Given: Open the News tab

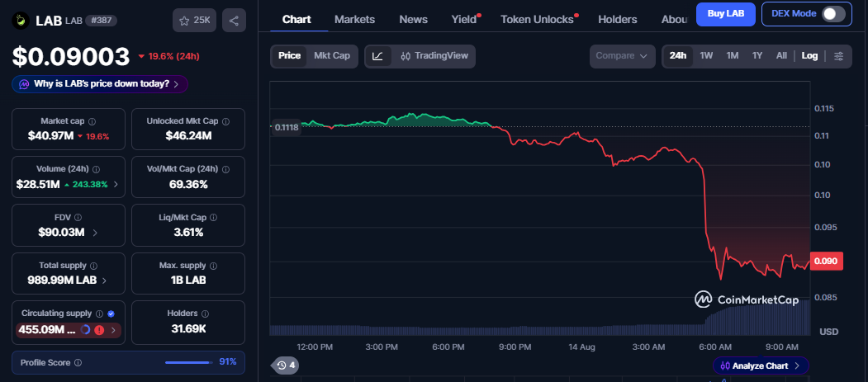Looking at the screenshot, I should pos(414,19).
